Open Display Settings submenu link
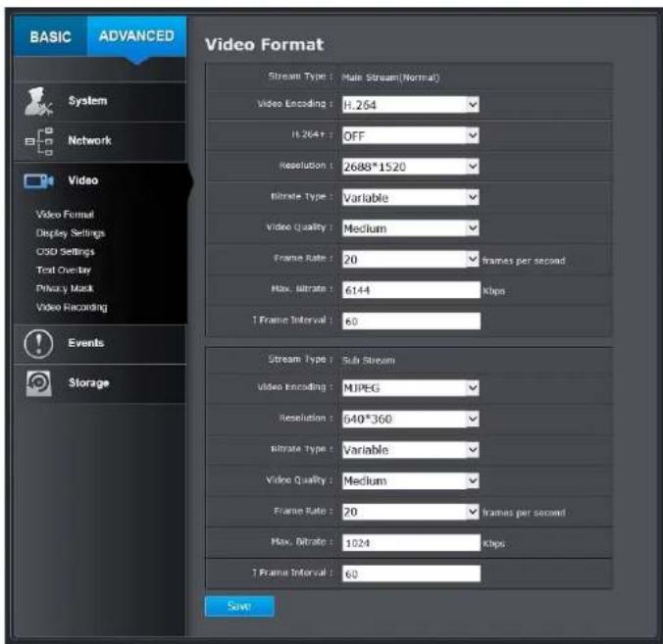This screenshot has height=644, width=663. [x=71, y=233]
